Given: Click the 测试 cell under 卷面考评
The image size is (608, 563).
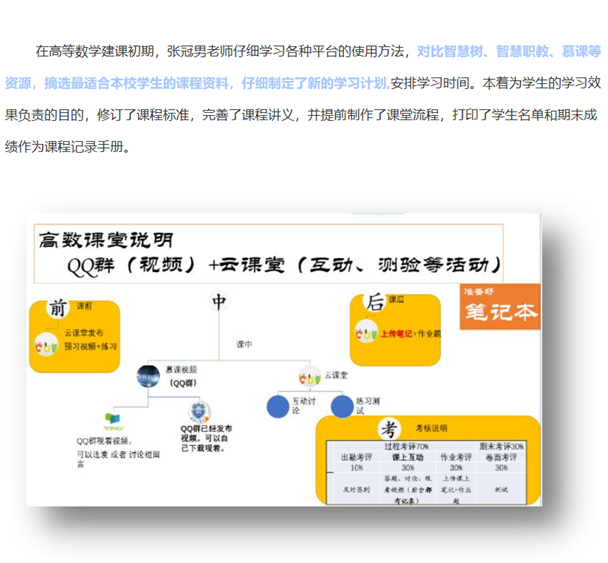Looking at the screenshot, I should pos(501,490).
